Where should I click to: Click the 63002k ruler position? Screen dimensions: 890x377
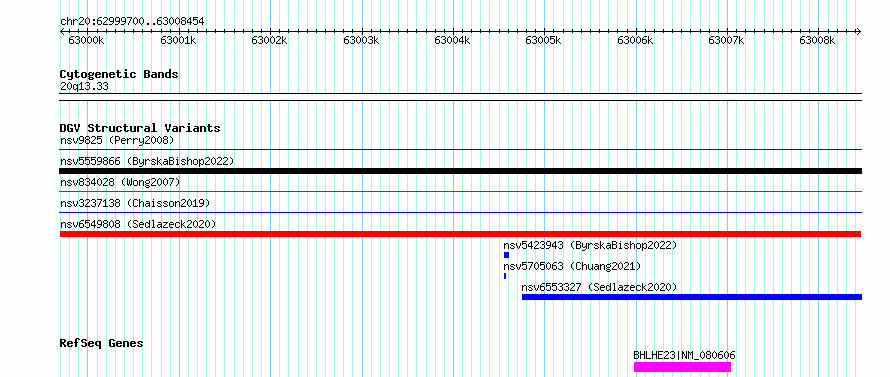pos(270,41)
